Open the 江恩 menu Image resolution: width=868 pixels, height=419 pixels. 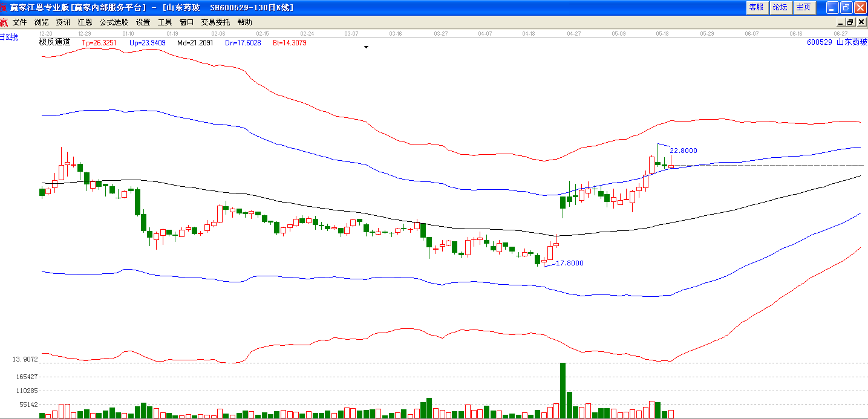pos(85,22)
